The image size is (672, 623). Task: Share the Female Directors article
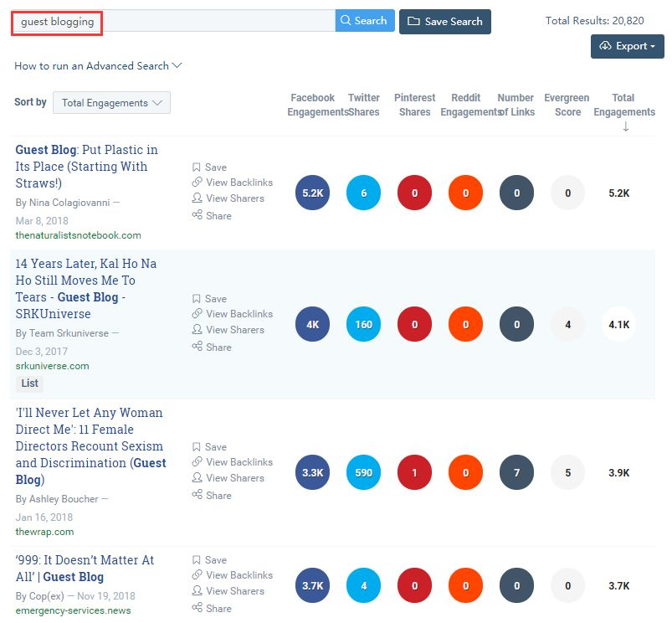tap(212, 496)
